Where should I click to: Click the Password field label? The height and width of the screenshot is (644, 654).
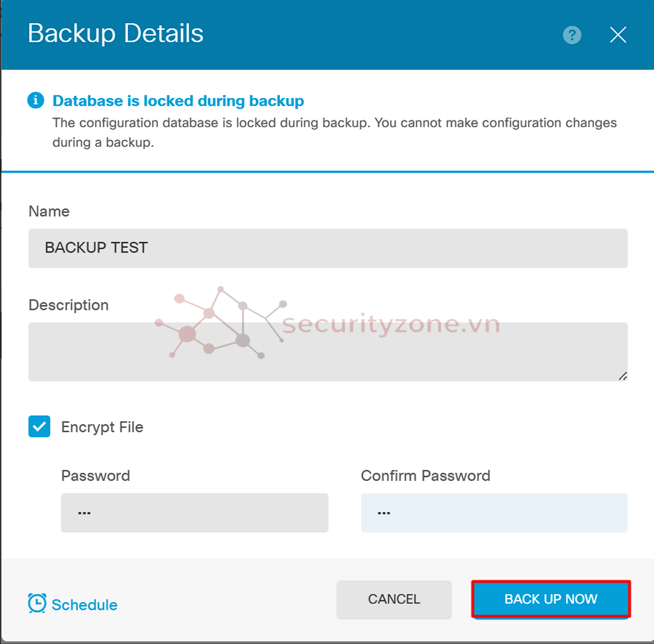coord(96,476)
